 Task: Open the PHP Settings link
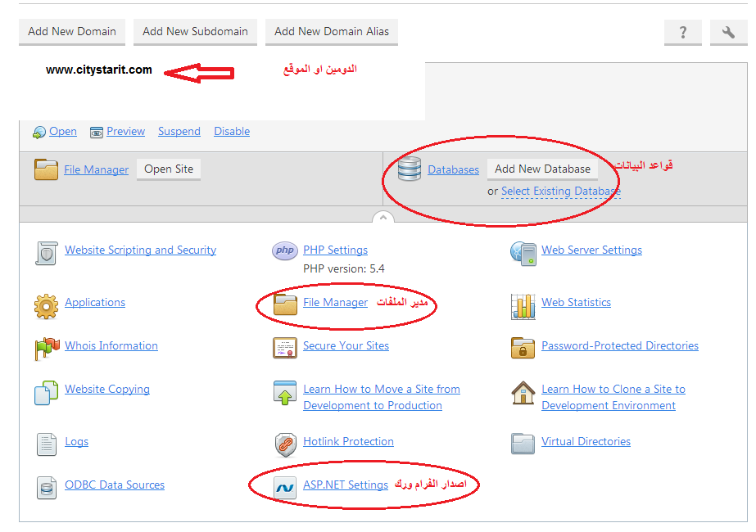click(335, 250)
